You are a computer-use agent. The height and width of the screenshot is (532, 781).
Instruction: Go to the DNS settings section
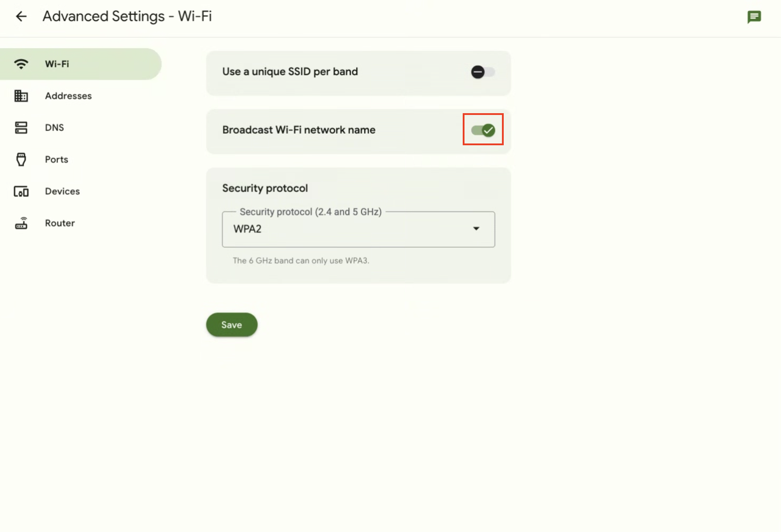(54, 128)
